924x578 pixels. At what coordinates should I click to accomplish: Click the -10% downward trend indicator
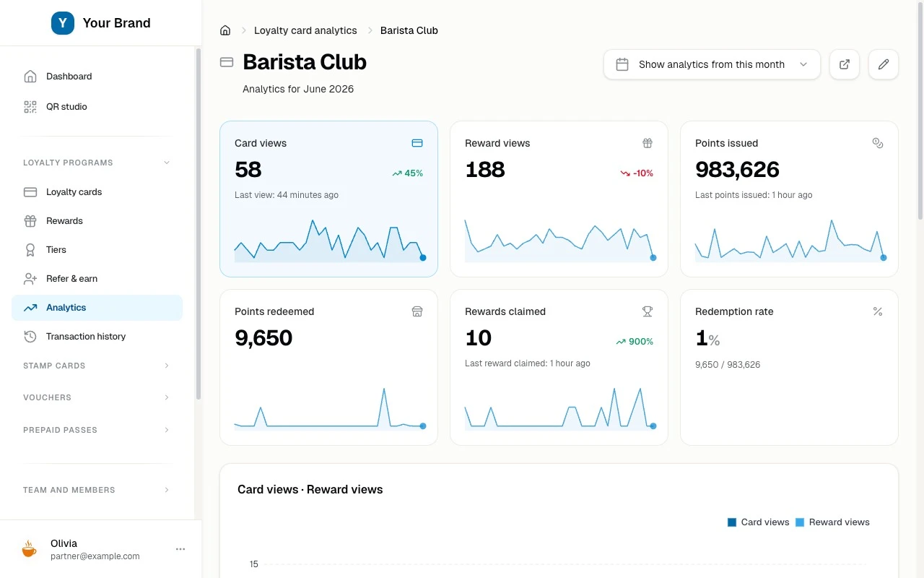click(x=637, y=173)
